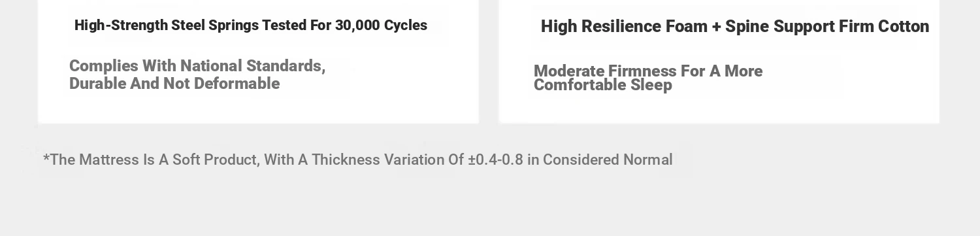Click 'The Mattress Is A Soft Product'
980x236 pixels.
tap(154, 160)
